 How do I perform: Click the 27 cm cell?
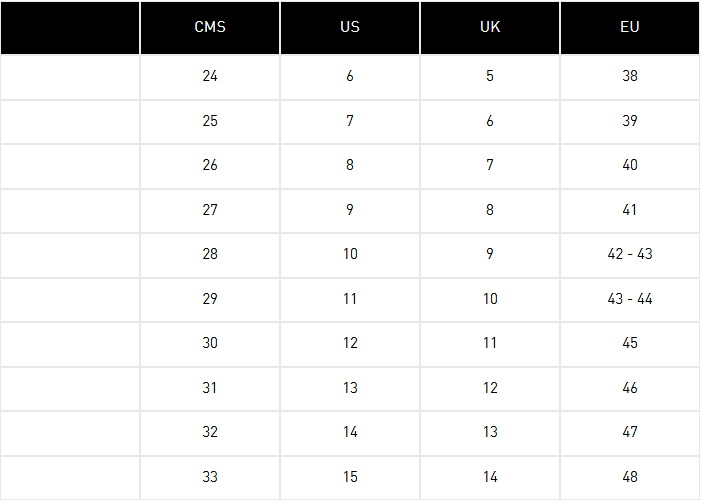pos(210,210)
